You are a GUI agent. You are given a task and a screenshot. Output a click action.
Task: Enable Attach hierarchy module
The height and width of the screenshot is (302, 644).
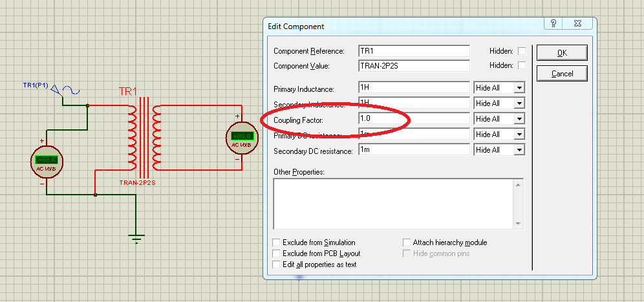pos(407,243)
